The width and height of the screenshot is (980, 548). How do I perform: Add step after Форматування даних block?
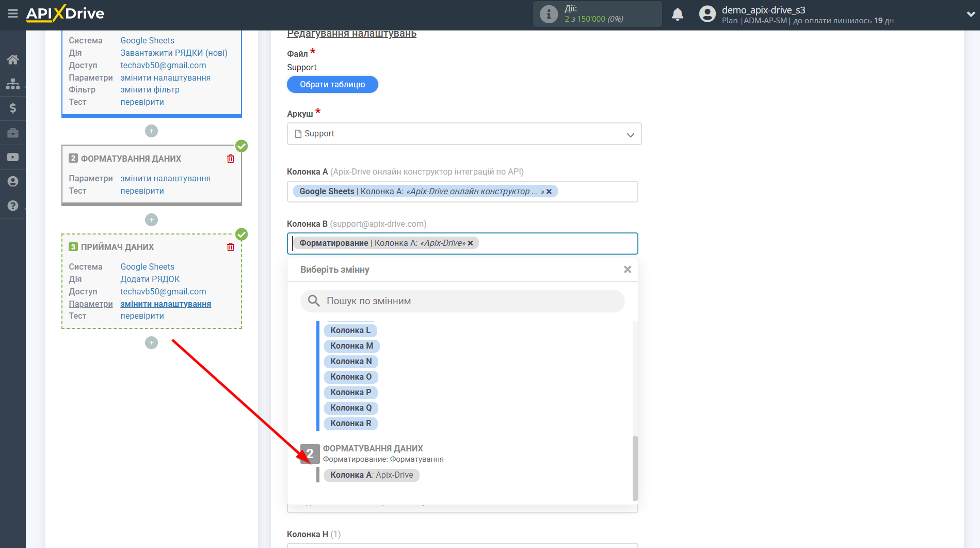pos(151,220)
